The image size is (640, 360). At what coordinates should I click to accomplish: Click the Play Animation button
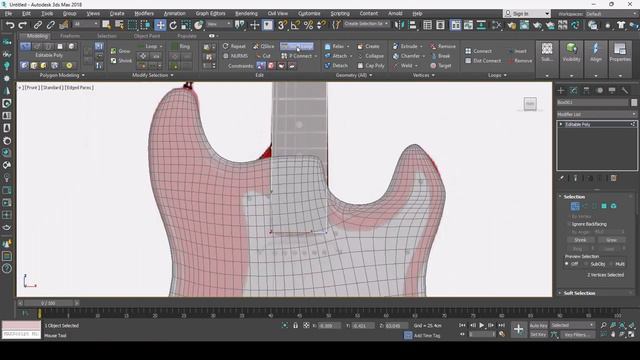point(482,325)
